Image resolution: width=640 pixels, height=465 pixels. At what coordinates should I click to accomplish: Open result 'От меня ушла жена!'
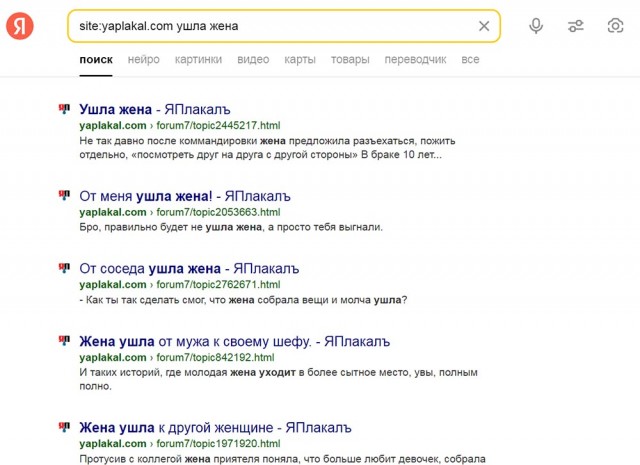pyautogui.click(x=185, y=196)
